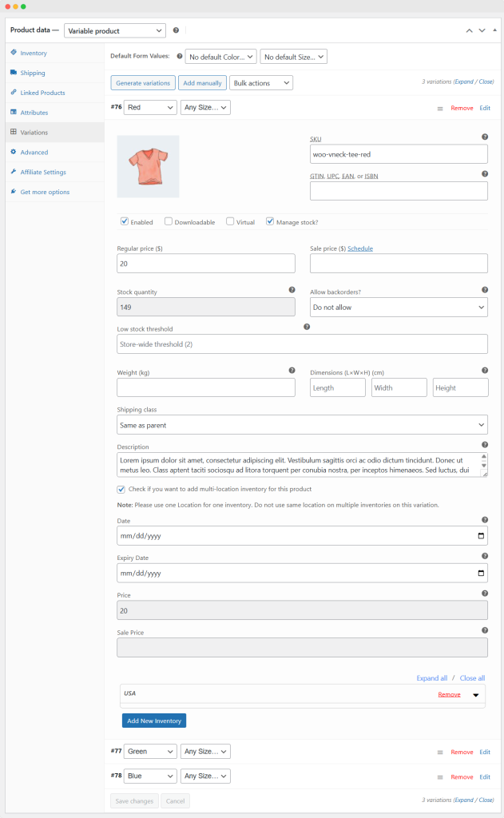Open the Allow backorders dropdown
Image resolution: width=504 pixels, height=818 pixels.
[398, 308]
